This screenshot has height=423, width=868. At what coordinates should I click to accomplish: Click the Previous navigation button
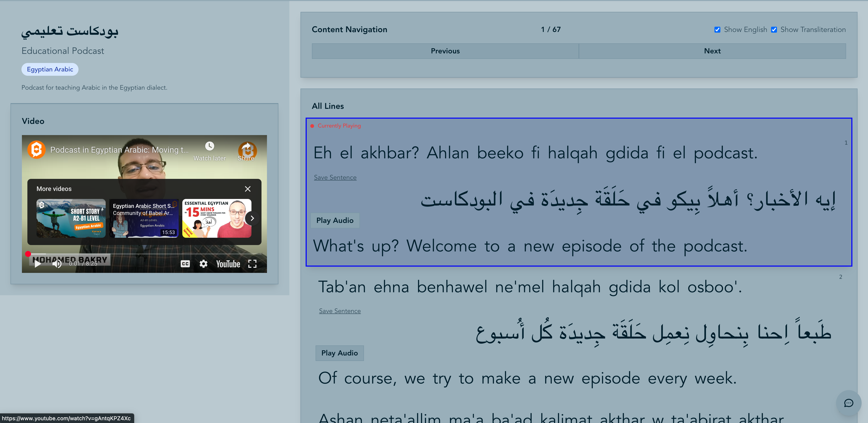445,51
